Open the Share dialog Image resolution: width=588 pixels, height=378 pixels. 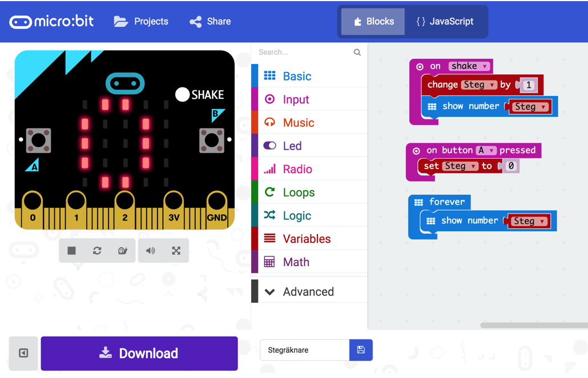point(210,21)
